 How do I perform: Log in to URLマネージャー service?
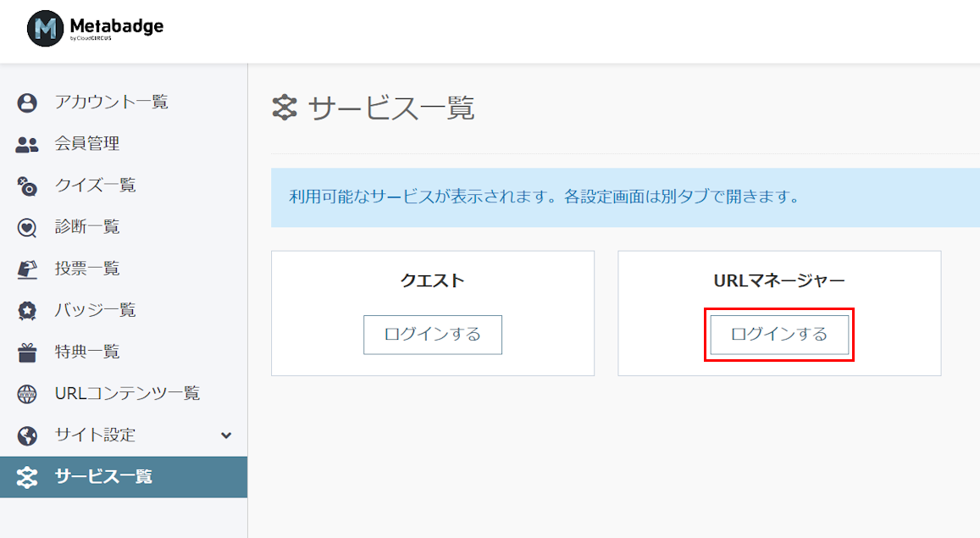[x=779, y=335]
